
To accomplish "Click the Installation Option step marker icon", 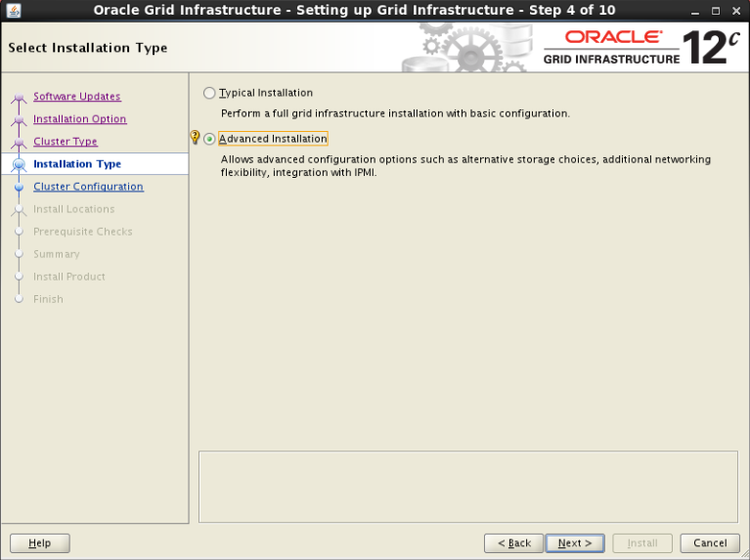I will click(20, 120).
